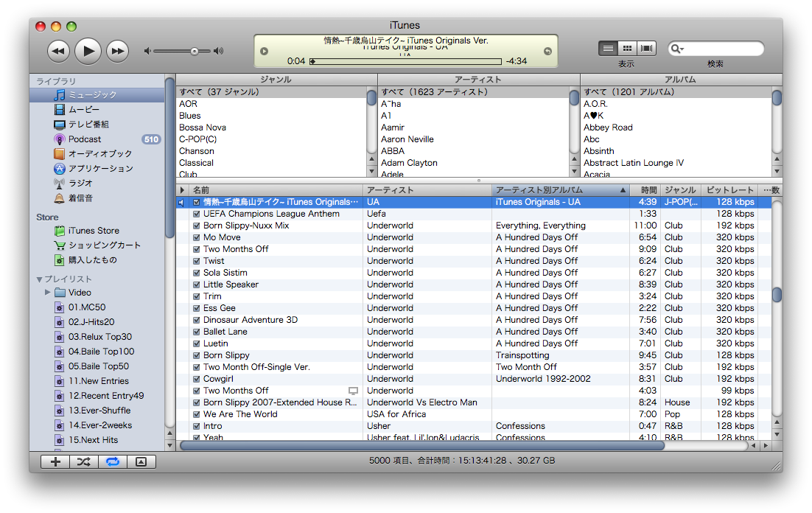Uncheck the Intro track by Usher
Screen dimensions: 812x513
tap(196, 427)
